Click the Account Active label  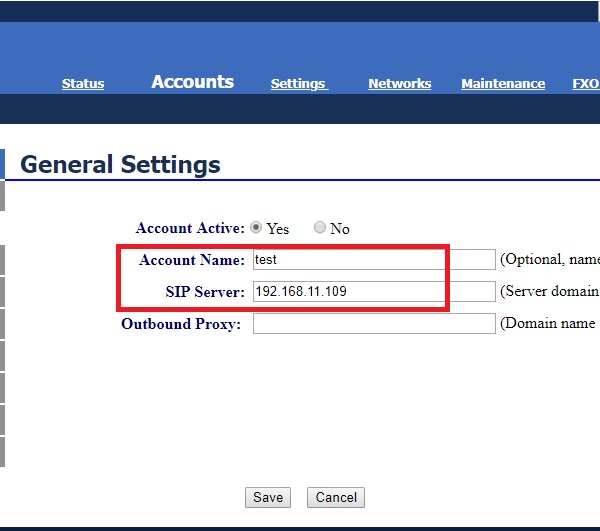click(190, 228)
